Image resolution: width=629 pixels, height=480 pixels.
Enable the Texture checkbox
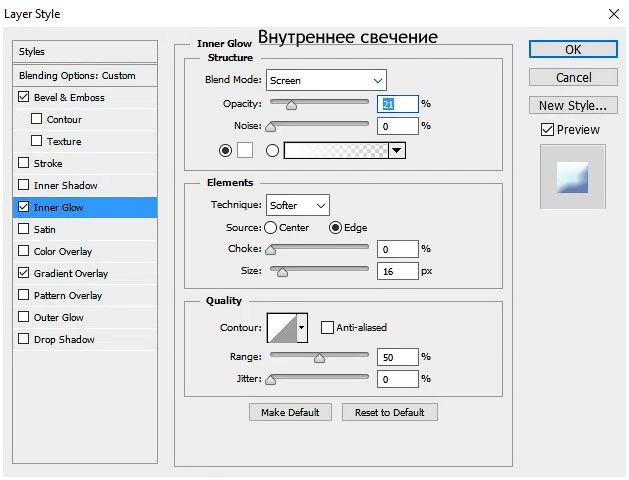point(37,141)
